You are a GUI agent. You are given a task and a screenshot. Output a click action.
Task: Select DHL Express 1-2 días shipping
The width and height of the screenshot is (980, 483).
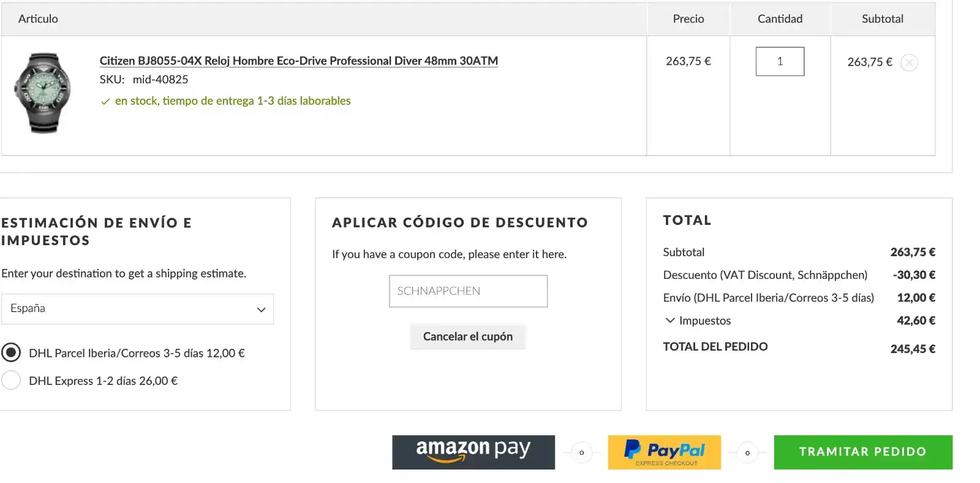(11, 380)
